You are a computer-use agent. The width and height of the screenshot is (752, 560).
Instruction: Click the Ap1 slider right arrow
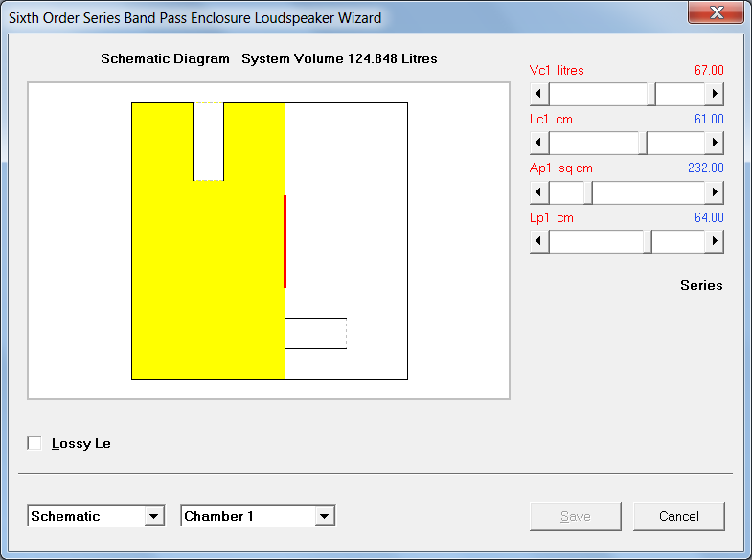(714, 192)
